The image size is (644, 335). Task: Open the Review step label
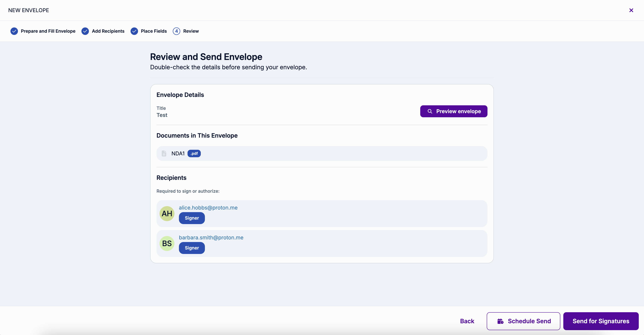tap(191, 31)
